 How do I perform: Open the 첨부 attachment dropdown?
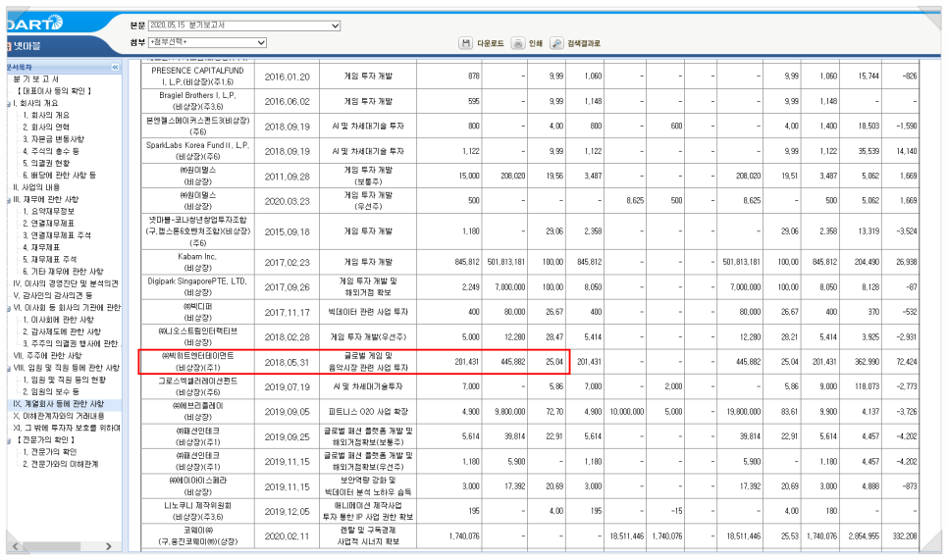207,42
